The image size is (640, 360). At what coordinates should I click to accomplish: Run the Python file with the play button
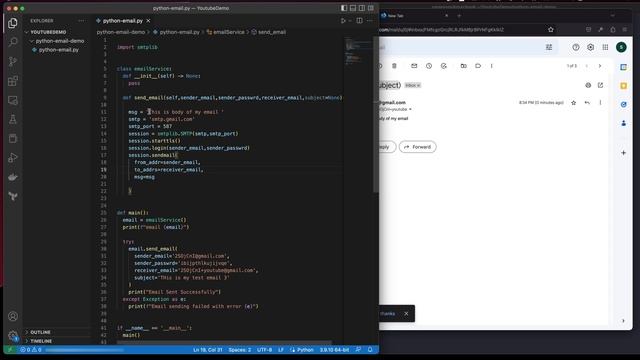click(343, 21)
